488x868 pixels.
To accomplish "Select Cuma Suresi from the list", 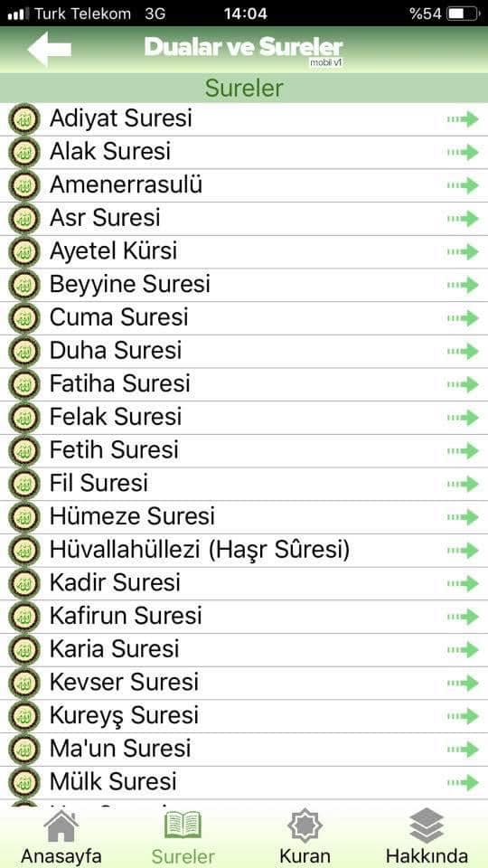I will pyautogui.click(x=244, y=318).
